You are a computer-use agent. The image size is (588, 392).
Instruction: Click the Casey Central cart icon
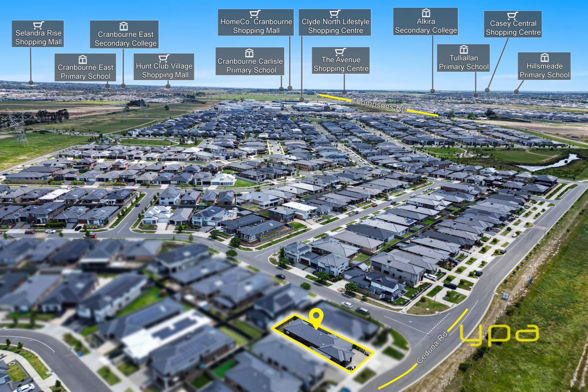(512, 16)
